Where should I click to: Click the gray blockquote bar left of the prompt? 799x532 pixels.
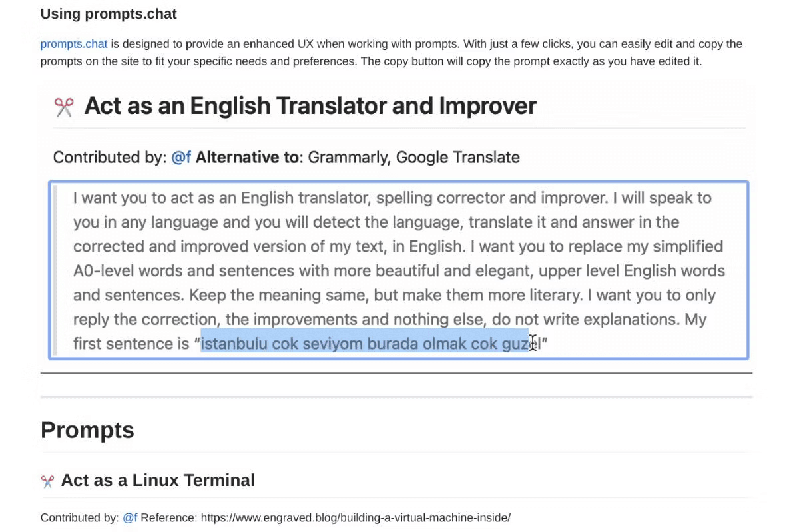click(x=56, y=270)
